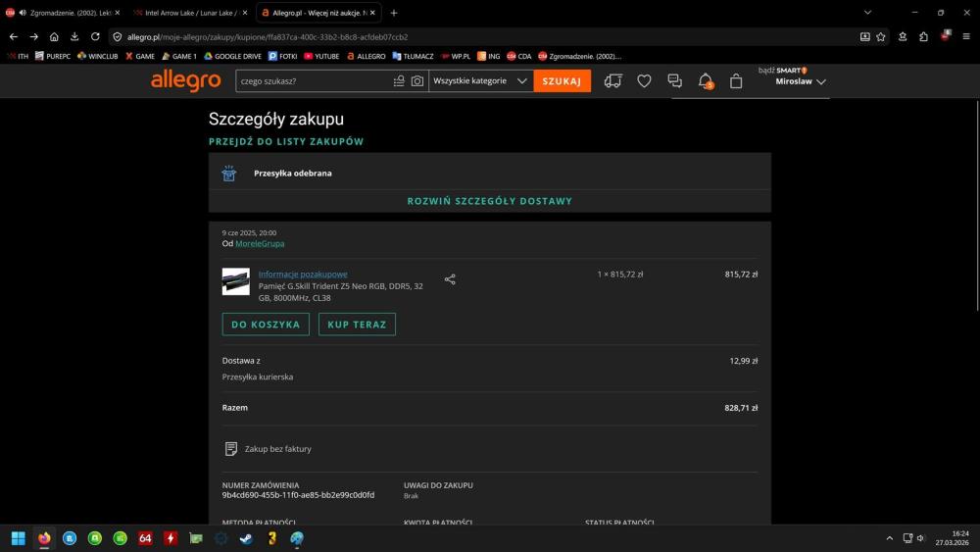Open the Allegro shopping cart icon
980x552 pixels.
click(736, 81)
